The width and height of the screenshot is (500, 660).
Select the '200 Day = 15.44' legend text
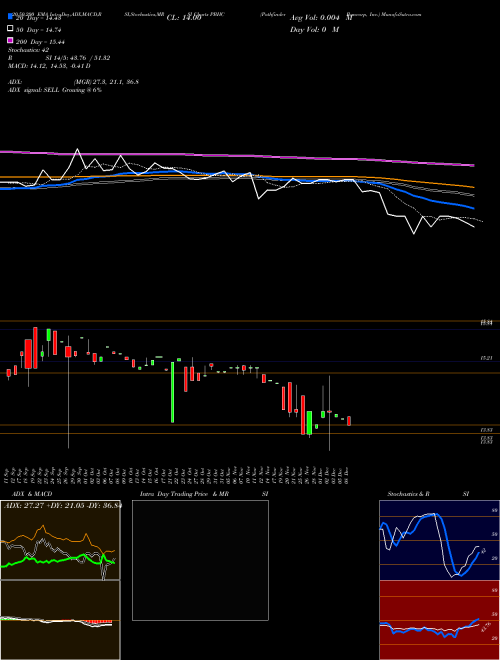(40, 42)
